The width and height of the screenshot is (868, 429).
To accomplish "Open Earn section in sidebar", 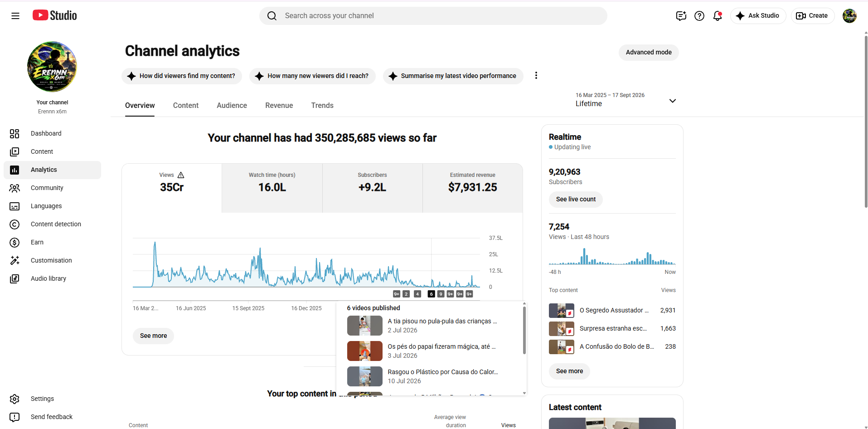I will (x=52, y=242).
